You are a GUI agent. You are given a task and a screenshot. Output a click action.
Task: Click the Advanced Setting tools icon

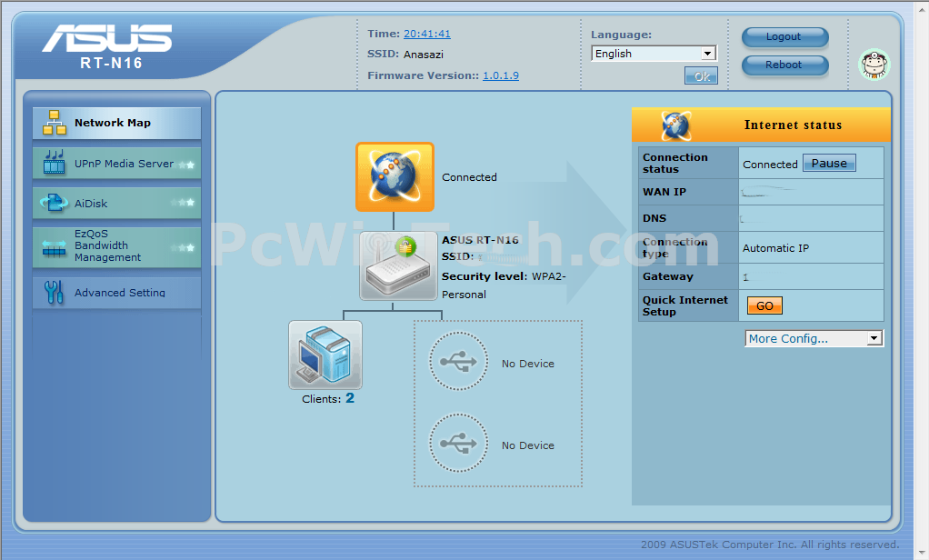coord(54,292)
